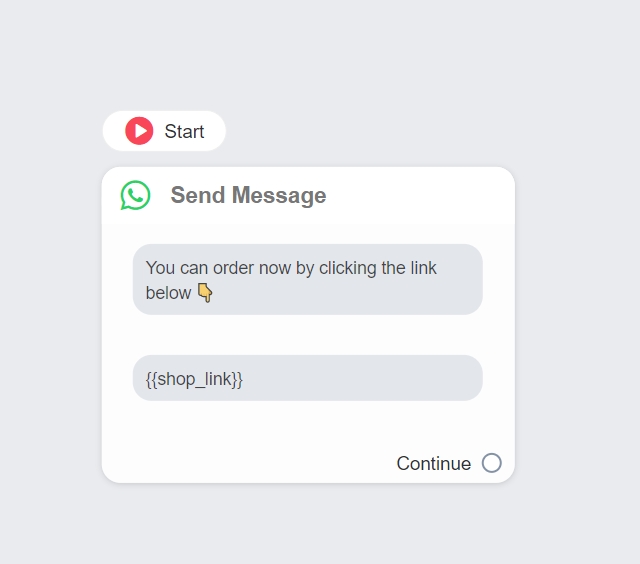Edit the {{shop_link}} message bubble
640x564 pixels.
click(194, 379)
